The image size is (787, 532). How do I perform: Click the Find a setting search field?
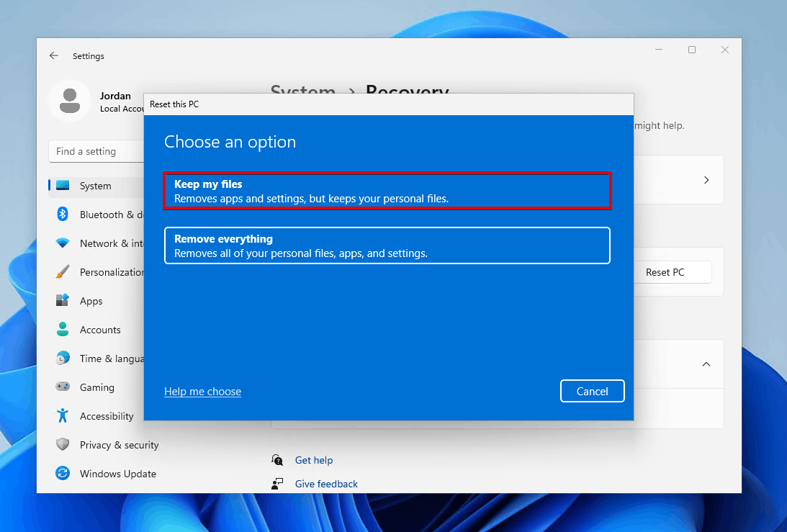(96, 151)
